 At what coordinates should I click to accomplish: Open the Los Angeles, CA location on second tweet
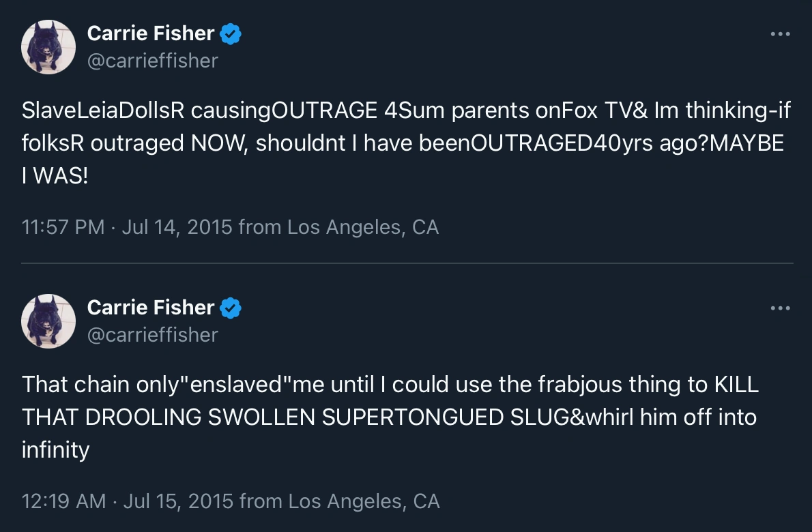click(364, 501)
